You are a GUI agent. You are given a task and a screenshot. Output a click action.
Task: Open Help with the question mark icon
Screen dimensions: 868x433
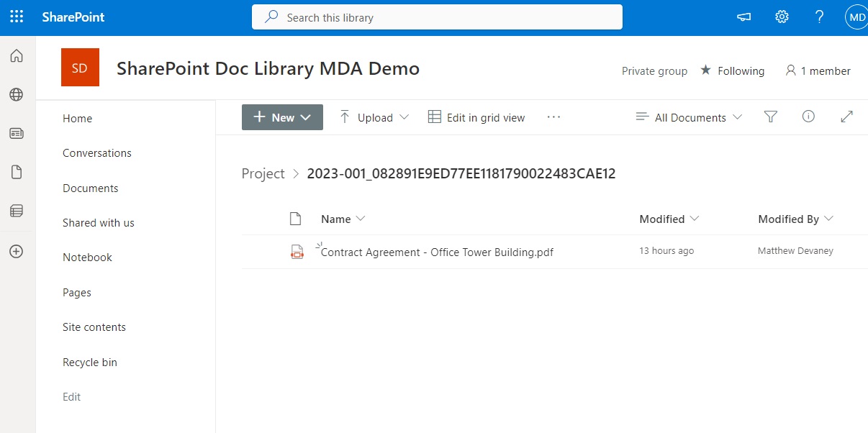tap(819, 17)
